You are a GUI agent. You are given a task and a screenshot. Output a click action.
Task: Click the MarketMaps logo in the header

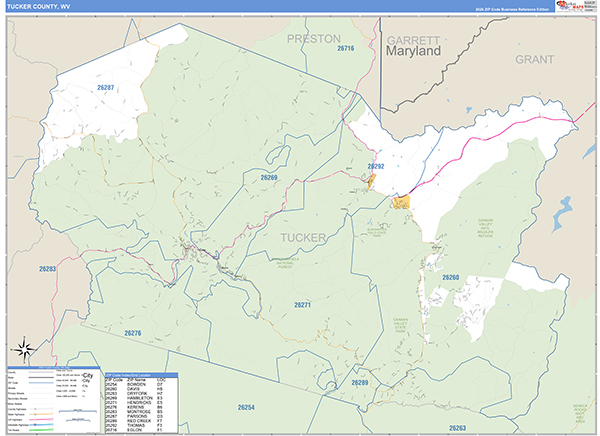(x=570, y=6)
